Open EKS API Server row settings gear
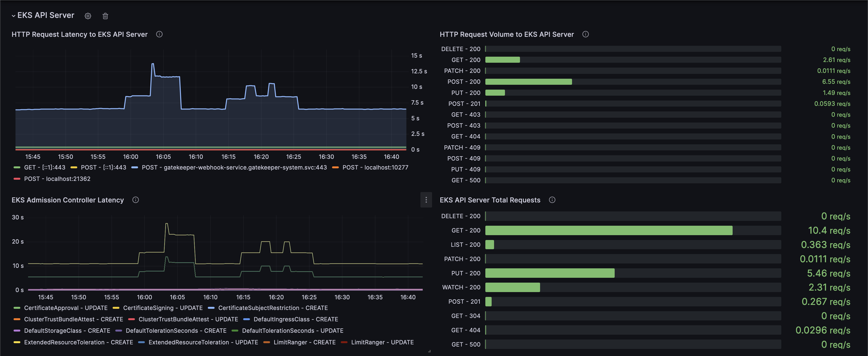Viewport: 868px width, 356px height. pyautogui.click(x=88, y=16)
